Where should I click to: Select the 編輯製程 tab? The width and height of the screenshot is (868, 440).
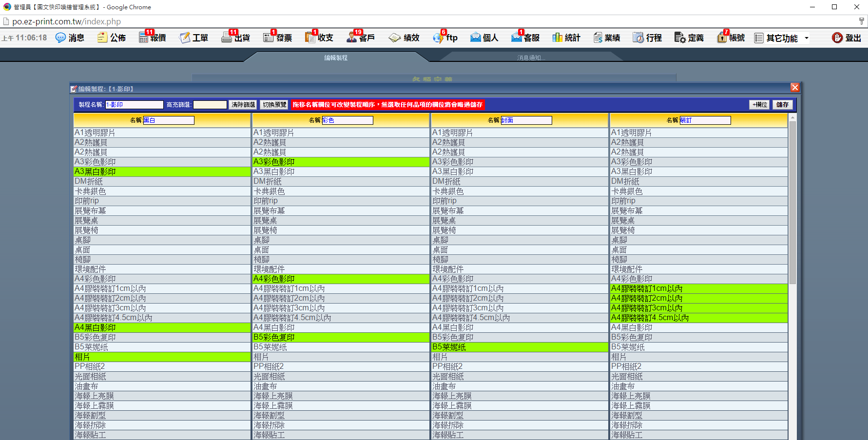(336, 57)
